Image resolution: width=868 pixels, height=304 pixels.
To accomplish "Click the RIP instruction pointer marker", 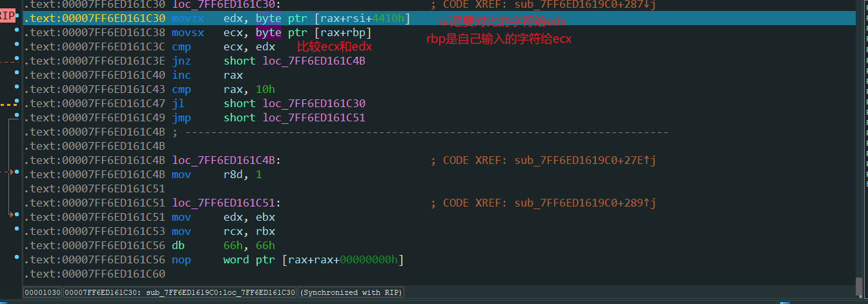I will click(x=7, y=15).
